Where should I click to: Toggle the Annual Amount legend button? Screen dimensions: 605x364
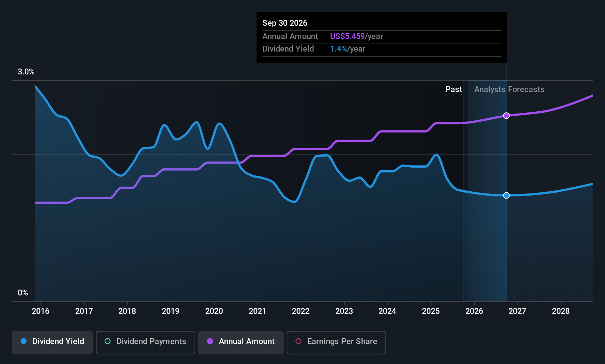click(x=241, y=342)
